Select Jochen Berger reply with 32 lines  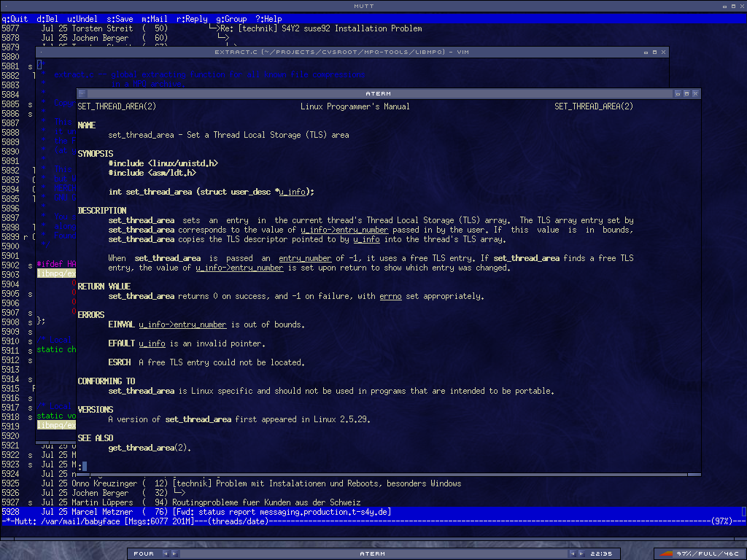(373, 494)
